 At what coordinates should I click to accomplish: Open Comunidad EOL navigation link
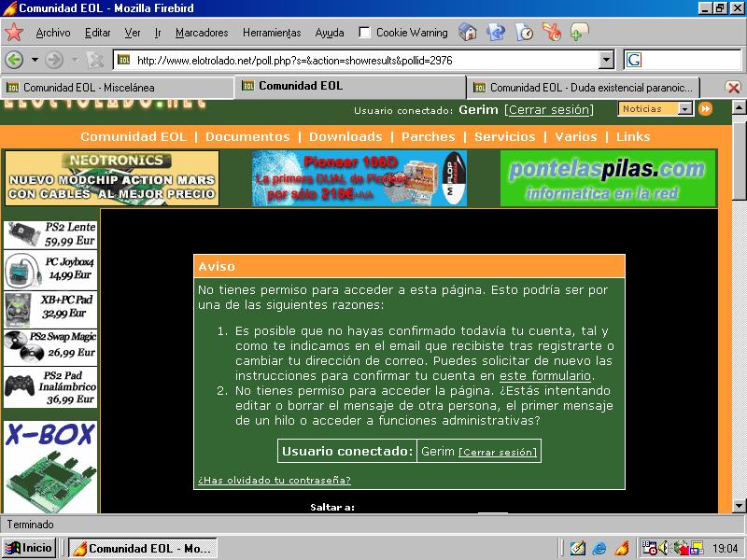click(x=134, y=136)
